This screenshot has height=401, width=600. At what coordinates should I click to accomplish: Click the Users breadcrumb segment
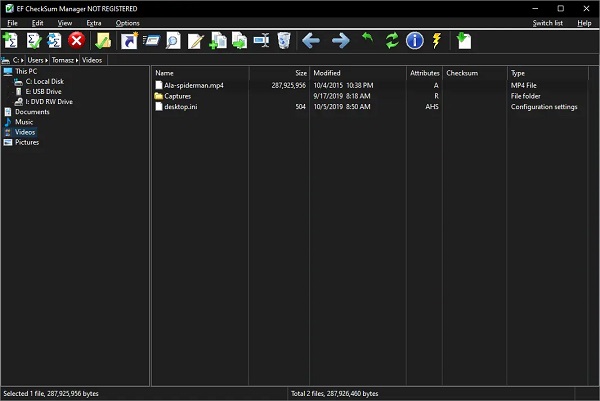(35, 60)
